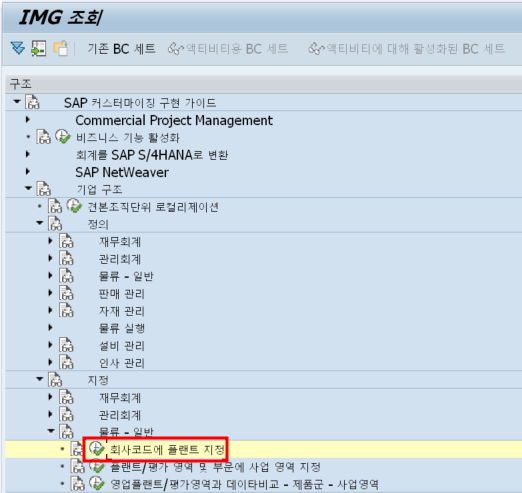522x493 pixels.
Task: Collapse the 정의 node
Action: (40, 223)
